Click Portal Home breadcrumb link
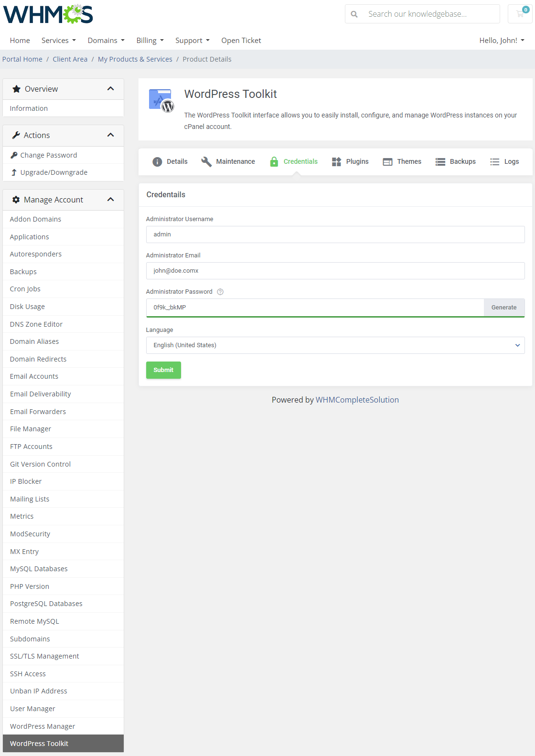Viewport: 535px width, 756px height. click(22, 59)
